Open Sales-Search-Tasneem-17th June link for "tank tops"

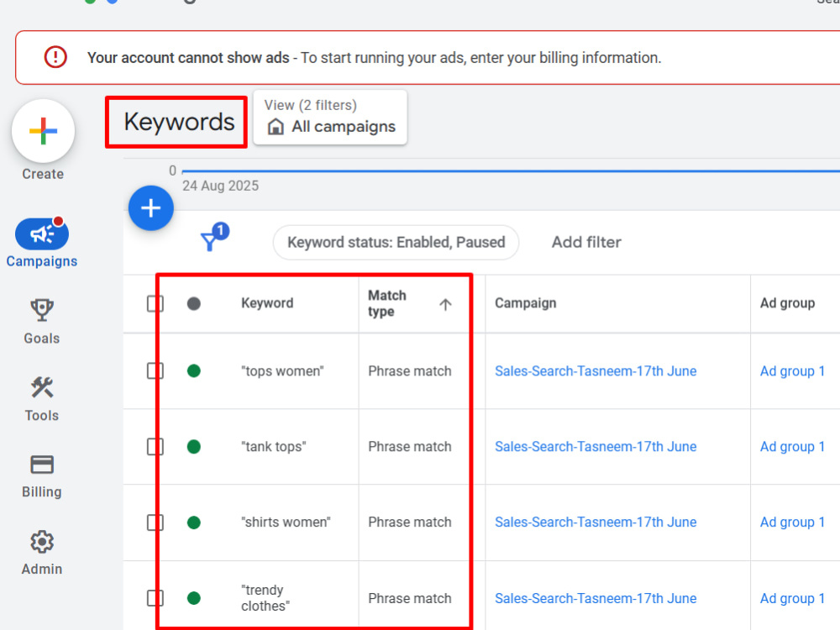[596, 446]
